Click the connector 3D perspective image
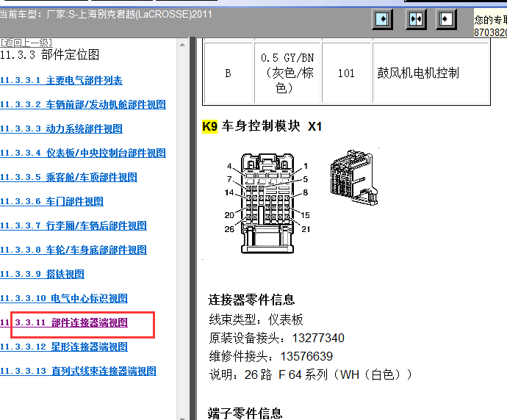 pyautogui.click(x=354, y=178)
